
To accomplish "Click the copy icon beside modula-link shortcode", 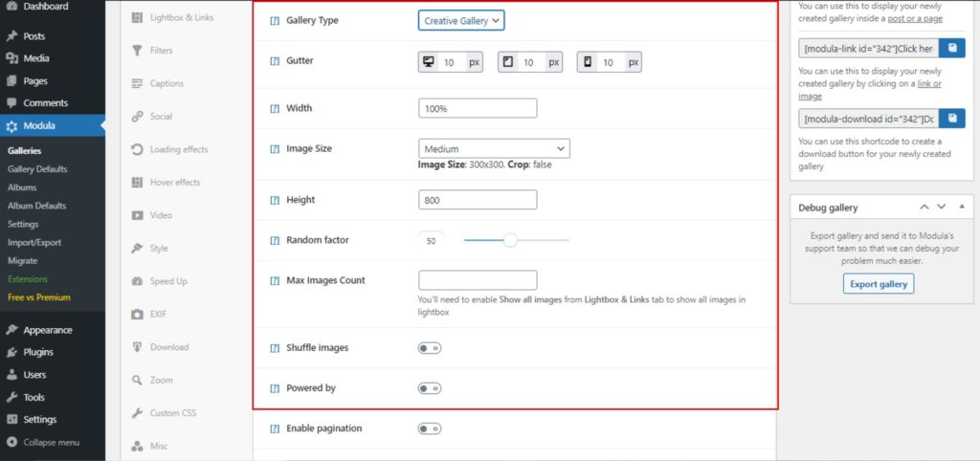I will coord(952,47).
